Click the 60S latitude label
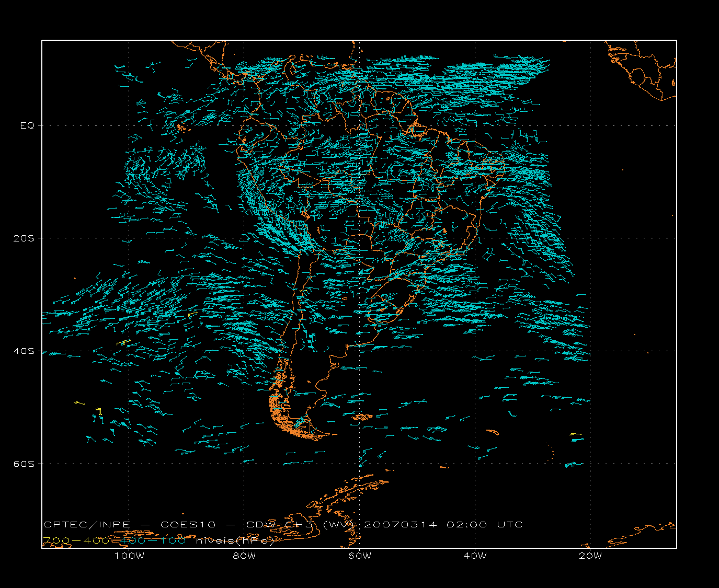 tap(25, 464)
